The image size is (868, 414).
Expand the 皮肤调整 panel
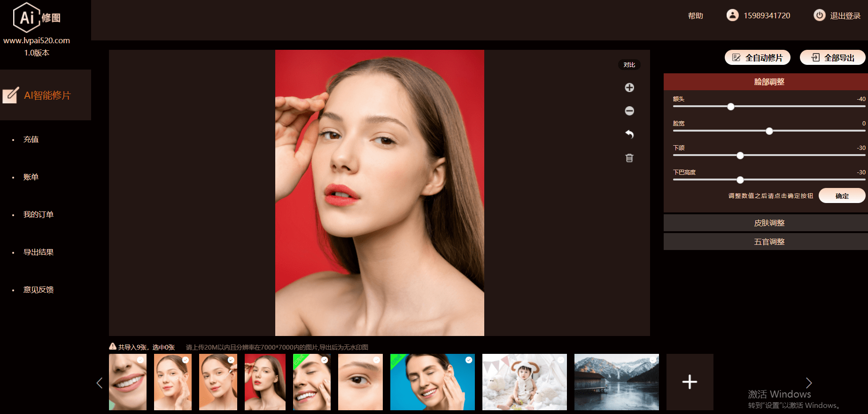coord(769,223)
